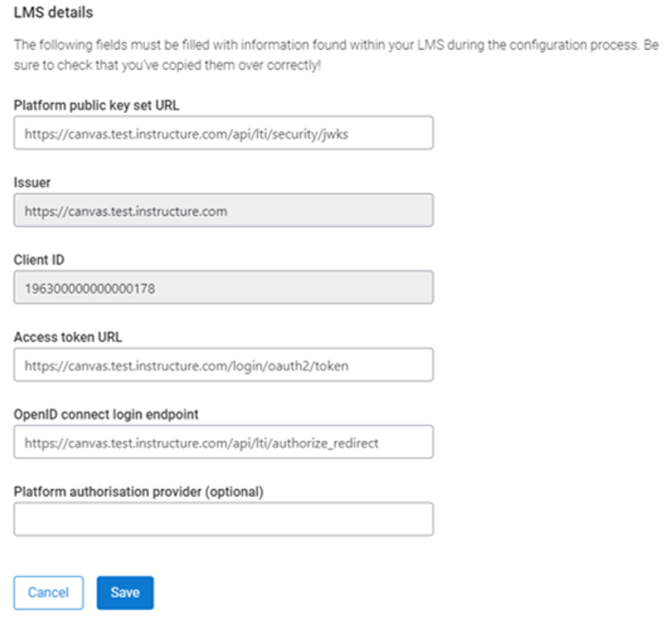Screen dimensions: 672x638
Task: Click the 'Access token URL' label
Action: tap(68, 338)
